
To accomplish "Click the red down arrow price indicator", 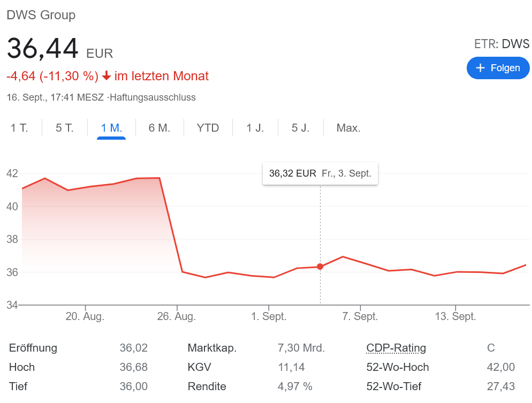I will (107, 76).
